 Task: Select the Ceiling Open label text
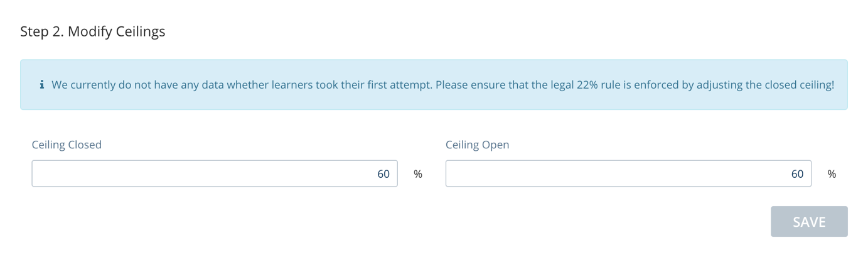478,145
